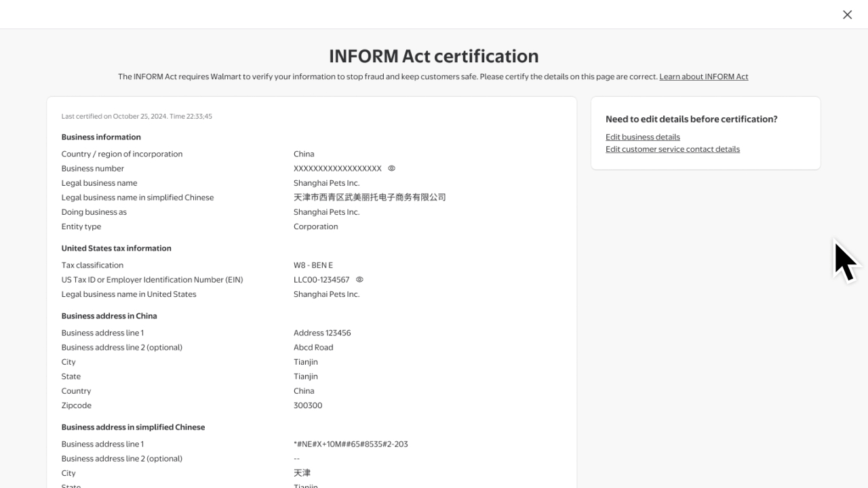Viewport: 868px width, 488px height.
Task: Show the masked US Tax ID EIN
Action: [x=359, y=279]
